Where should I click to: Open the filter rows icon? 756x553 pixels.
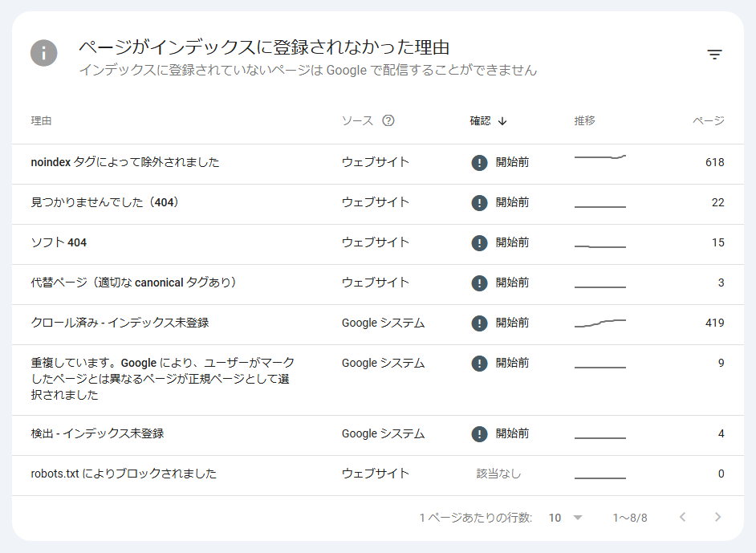(714, 54)
